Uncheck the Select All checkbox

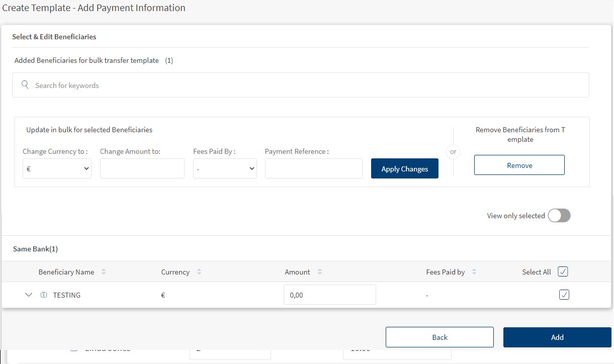[563, 272]
